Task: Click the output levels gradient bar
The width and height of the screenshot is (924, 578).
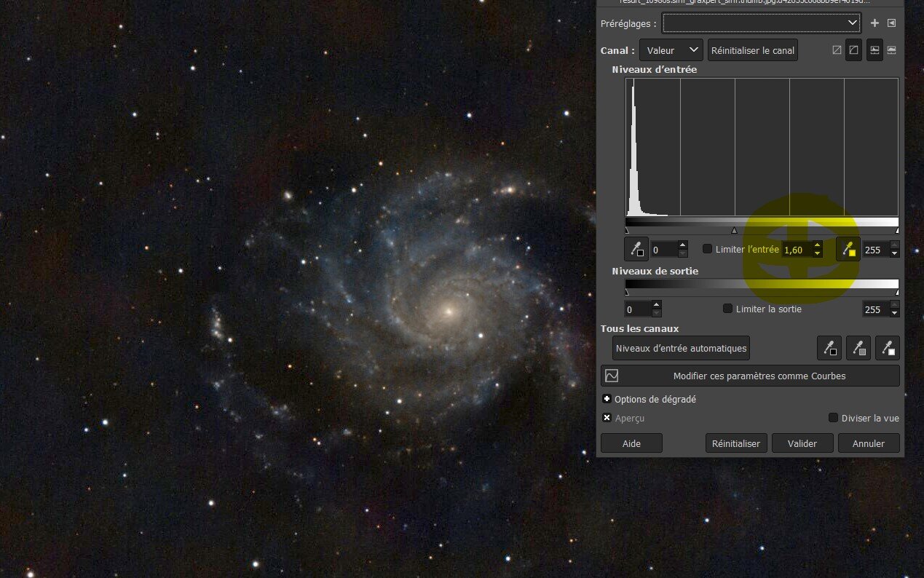Action: point(762,285)
